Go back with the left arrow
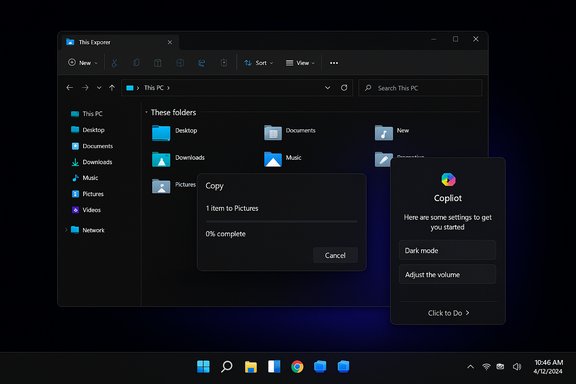 pyautogui.click(x=69, y=88)
